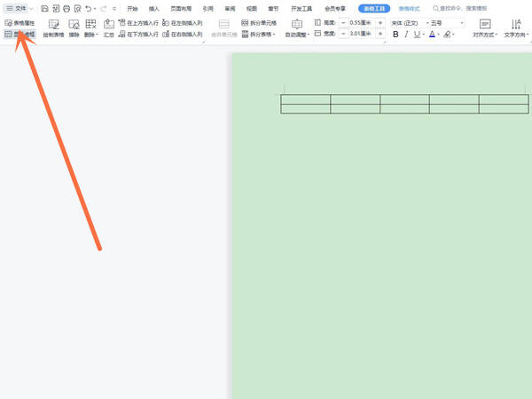Open the font size dropdown (五号)
The width and height of the screenshot is (532, 399).
(447, 23)
